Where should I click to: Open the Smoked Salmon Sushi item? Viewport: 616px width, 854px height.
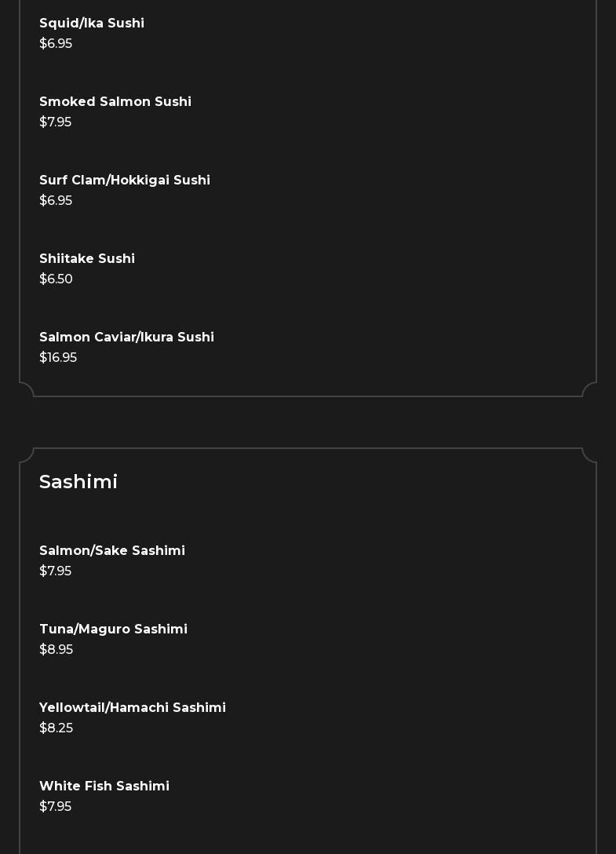(115, 102)
